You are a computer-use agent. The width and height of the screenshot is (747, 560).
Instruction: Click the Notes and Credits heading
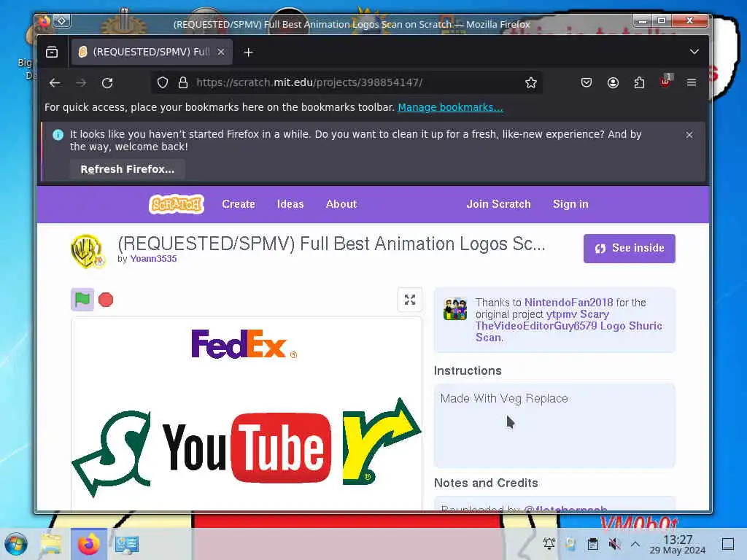coord(486,483)
